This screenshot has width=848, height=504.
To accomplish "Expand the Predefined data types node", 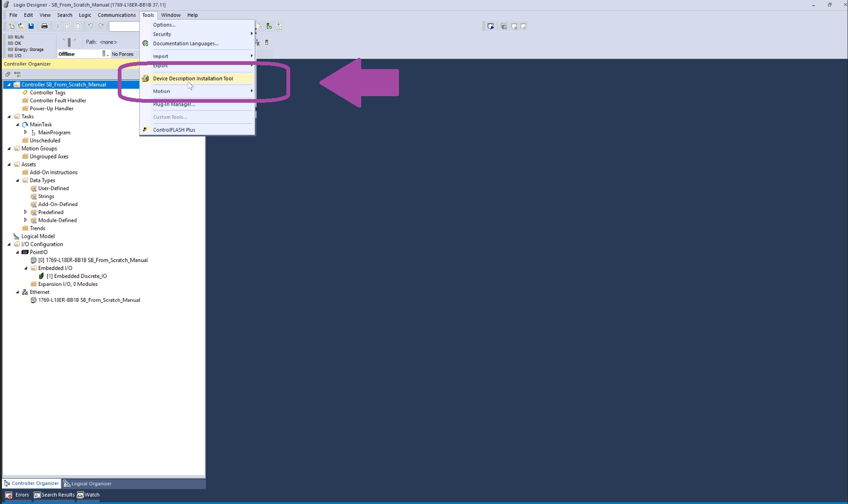I will coord(26,212).
